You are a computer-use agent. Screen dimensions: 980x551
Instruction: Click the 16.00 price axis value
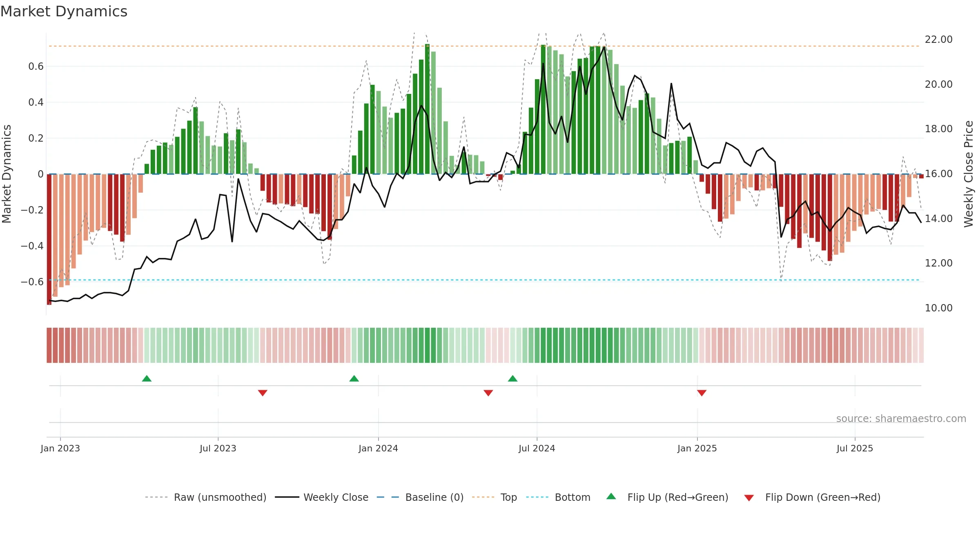pos(939,174)
